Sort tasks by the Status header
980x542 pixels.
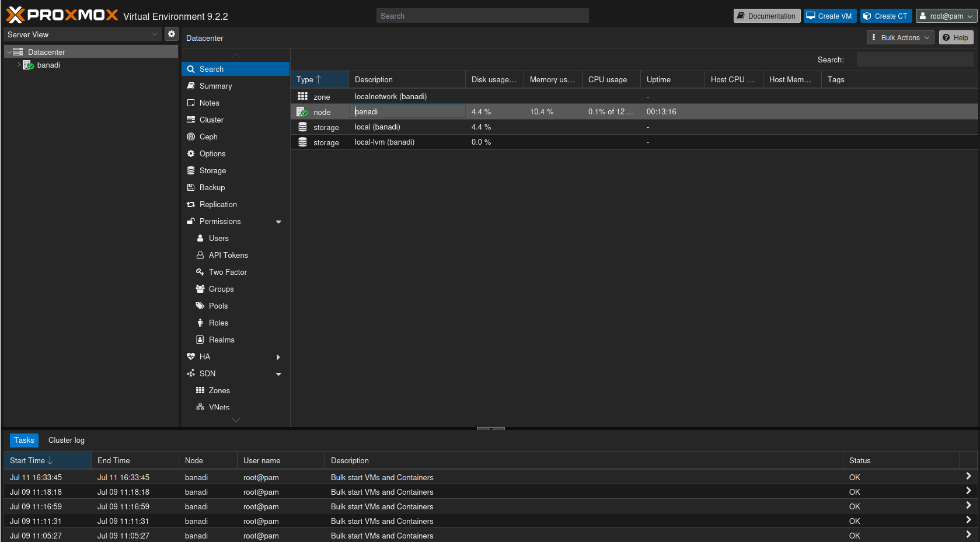(901, 460)
